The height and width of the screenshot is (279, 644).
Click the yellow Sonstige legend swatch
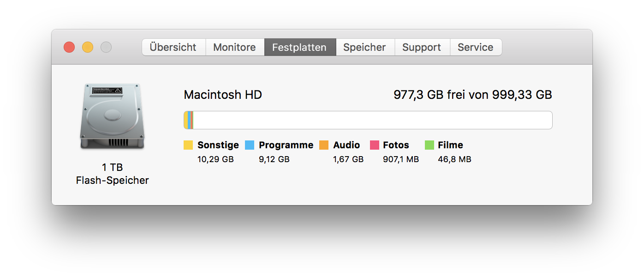tap(188, 145)
